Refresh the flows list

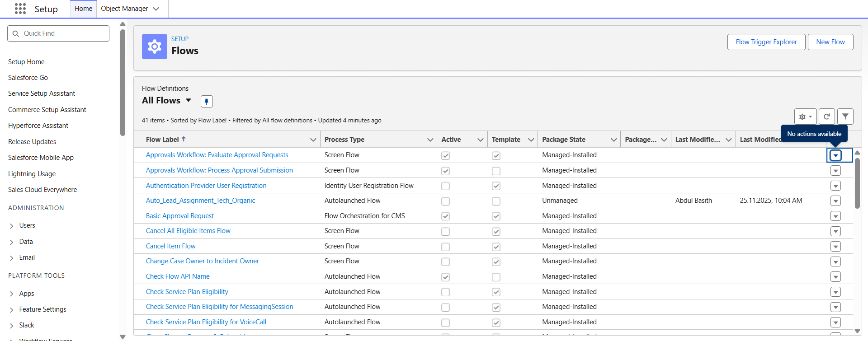tap(827, 117)
